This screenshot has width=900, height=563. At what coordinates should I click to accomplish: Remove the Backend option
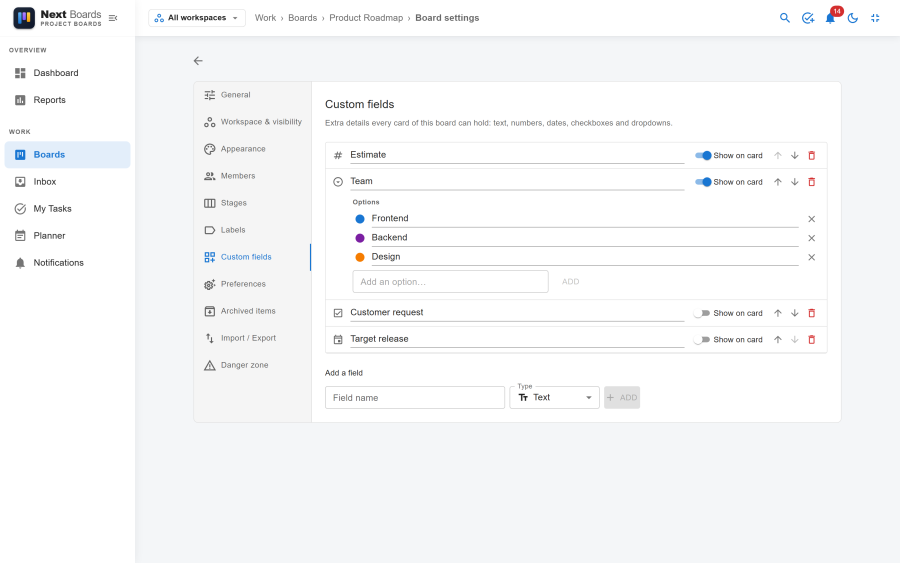click(x=812, y=238)
